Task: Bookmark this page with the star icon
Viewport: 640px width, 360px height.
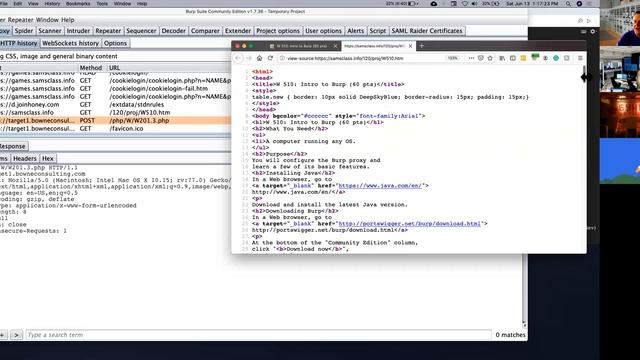Action: (490, 58)
